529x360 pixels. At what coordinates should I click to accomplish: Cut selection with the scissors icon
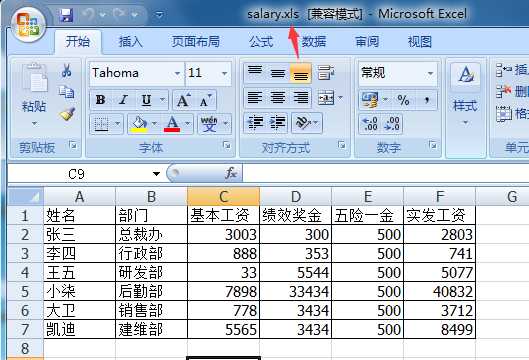pyautogui.click(x=66, y=71)
